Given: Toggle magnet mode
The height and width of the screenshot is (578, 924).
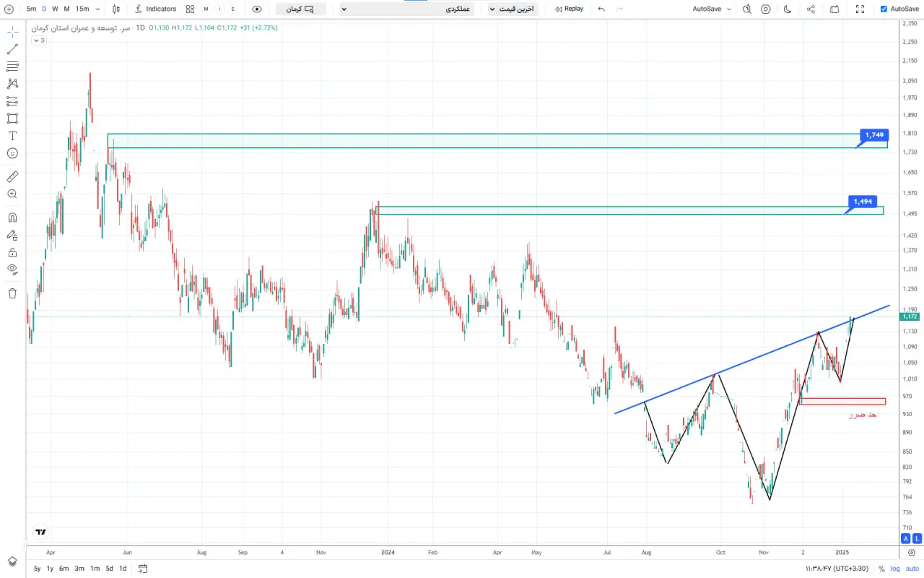Looking at the screenshot, I should tap(12, 217).
